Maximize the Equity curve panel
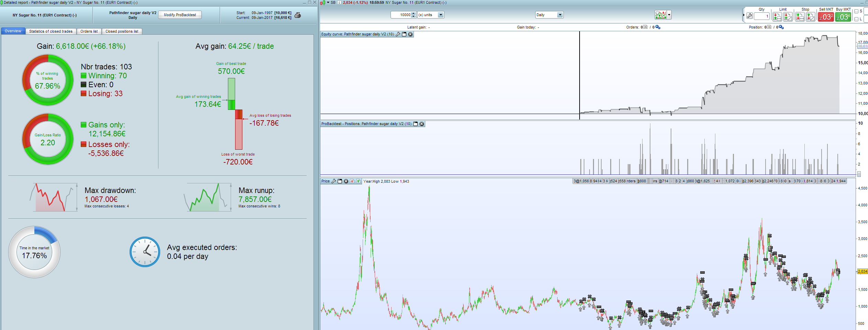868x330 pixels. tap(404, 34)
